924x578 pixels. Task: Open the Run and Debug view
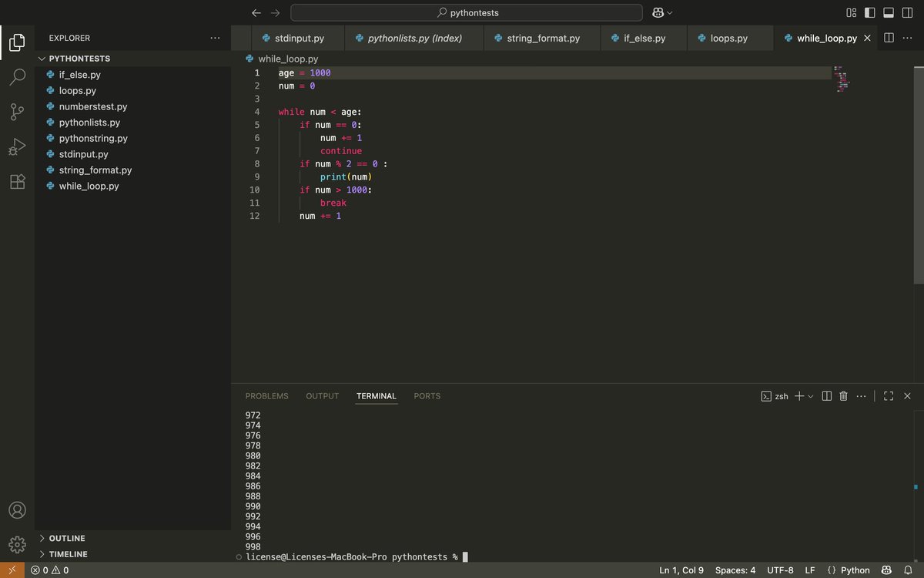tap(17, 146)
